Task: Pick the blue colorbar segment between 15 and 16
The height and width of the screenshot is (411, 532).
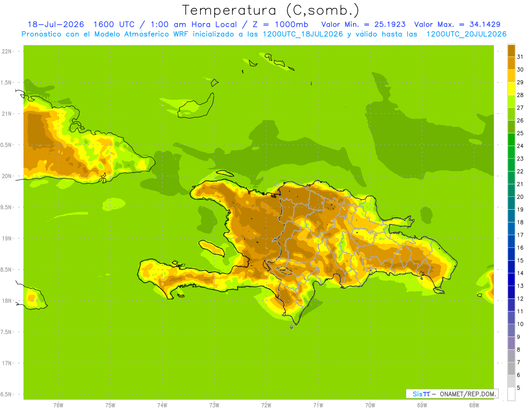Action: (511, 254)
